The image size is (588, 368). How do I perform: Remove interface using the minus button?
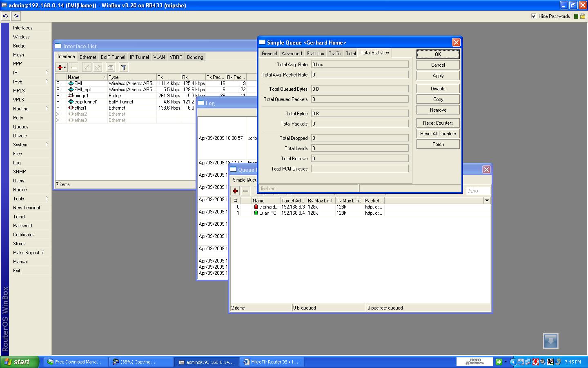click(74, 67)
